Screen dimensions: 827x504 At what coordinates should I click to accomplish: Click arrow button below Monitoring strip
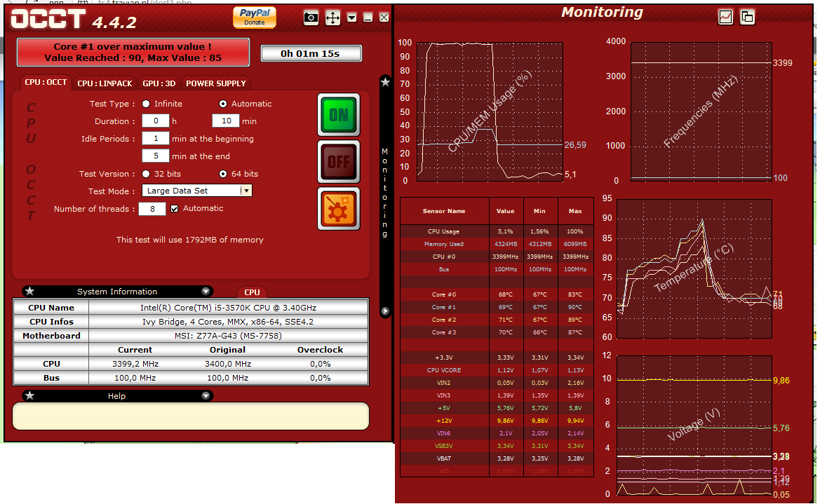click(385, 311)
